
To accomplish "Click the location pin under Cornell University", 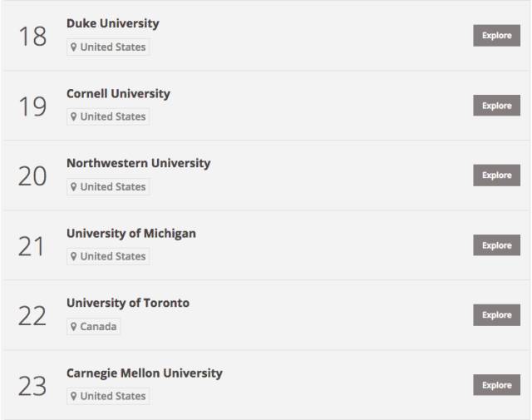I will point(73,116).
